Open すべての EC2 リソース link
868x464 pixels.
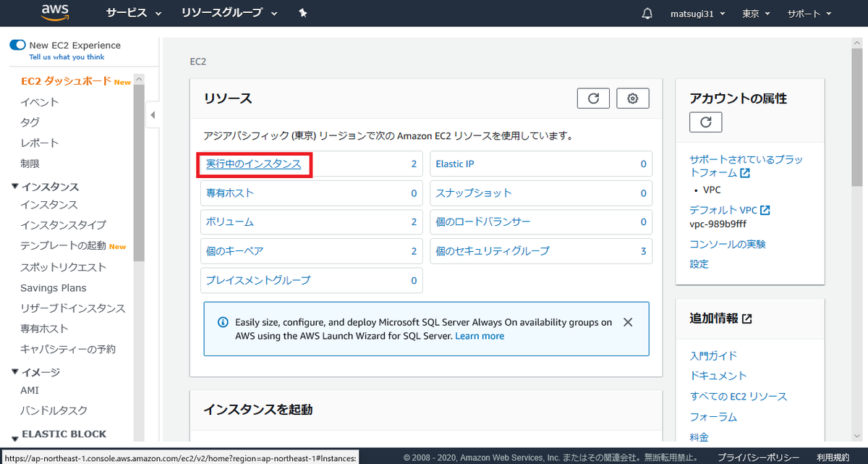739,397
